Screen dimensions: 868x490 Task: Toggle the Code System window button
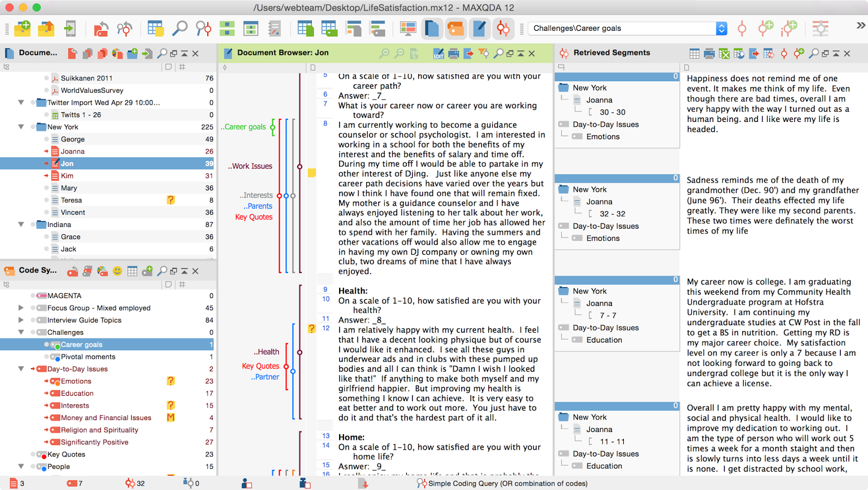[x=456, y=28]
